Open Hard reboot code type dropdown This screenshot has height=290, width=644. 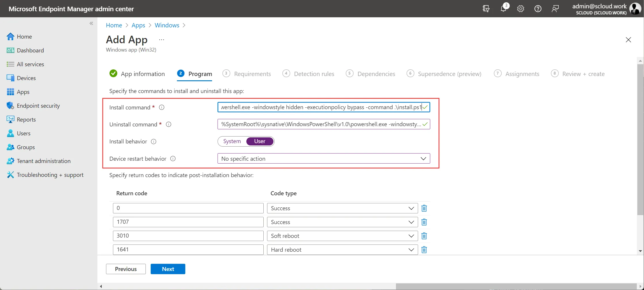coord(342,250)
